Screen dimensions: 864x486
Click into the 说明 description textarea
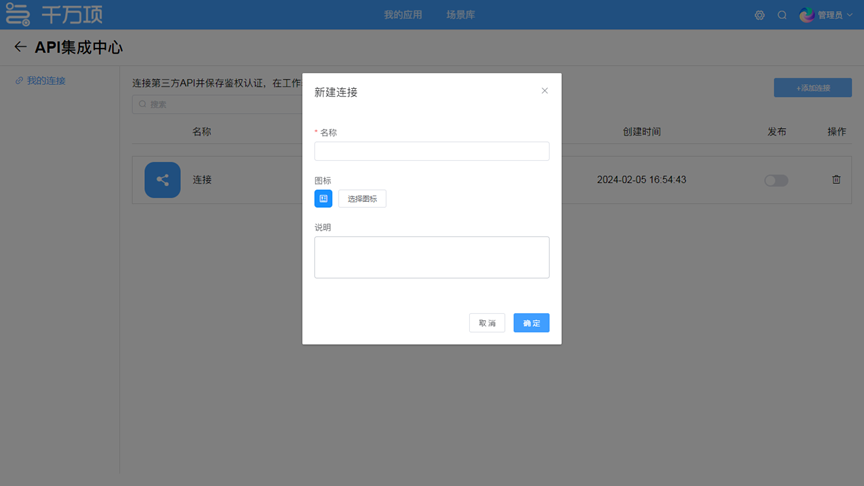431,257
